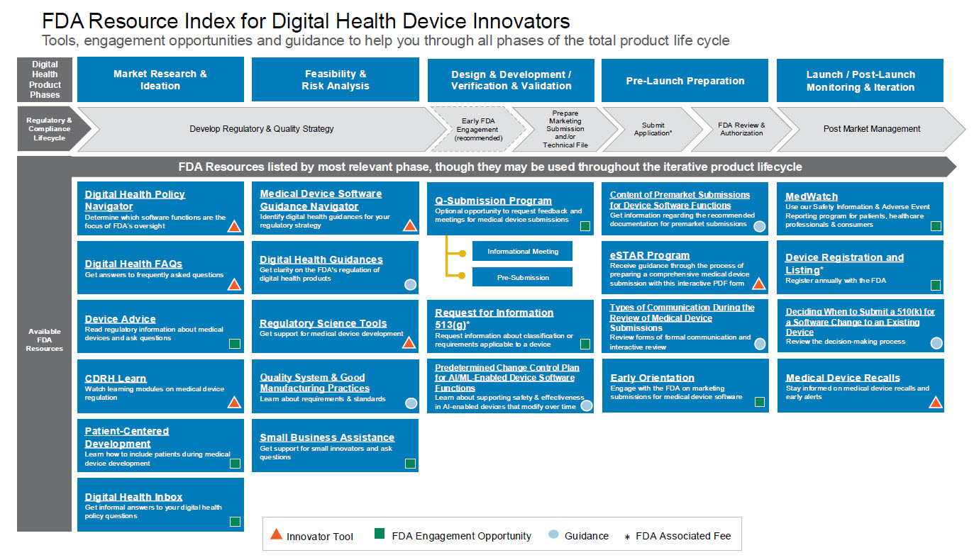Click orange triangle on Medical Device Software Guidance Navigator card

pyautogui.click(x=409, y=225)
